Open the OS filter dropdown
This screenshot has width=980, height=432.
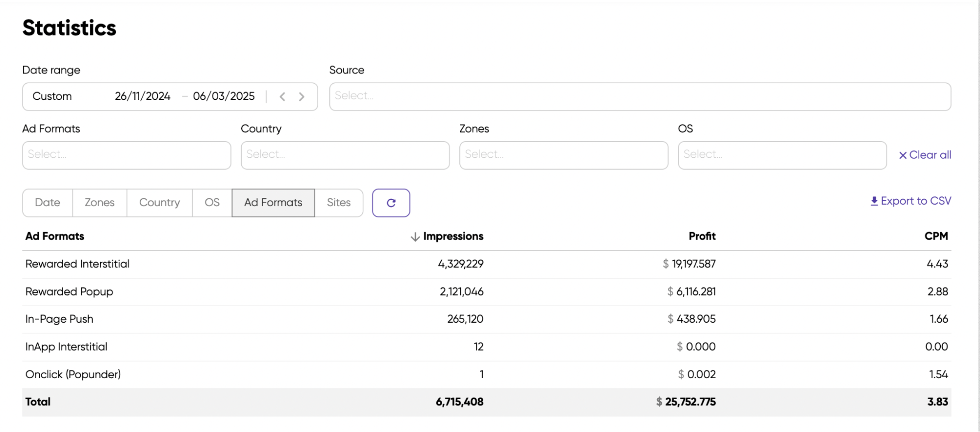(x=782, y=155)
